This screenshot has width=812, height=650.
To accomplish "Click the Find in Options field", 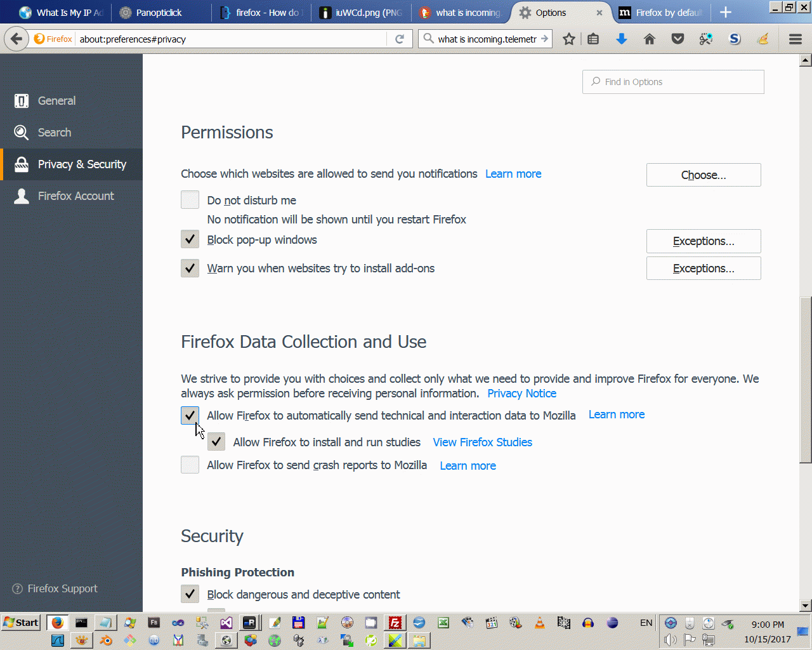I will (673, 82).
